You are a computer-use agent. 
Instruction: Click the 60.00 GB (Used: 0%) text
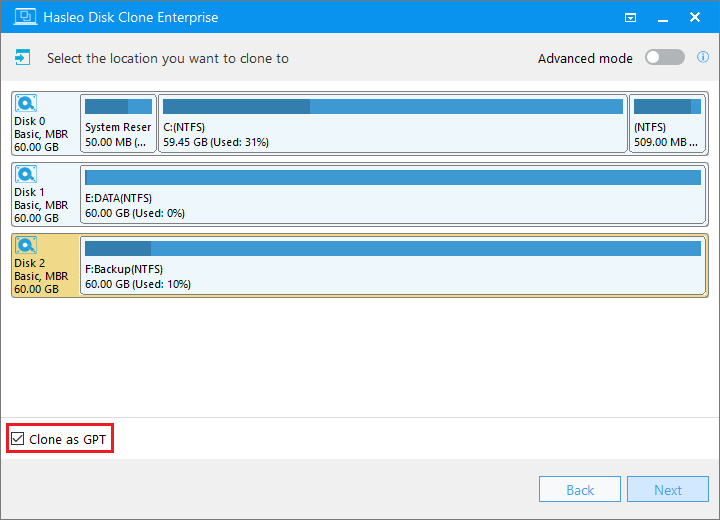[135, 213]
